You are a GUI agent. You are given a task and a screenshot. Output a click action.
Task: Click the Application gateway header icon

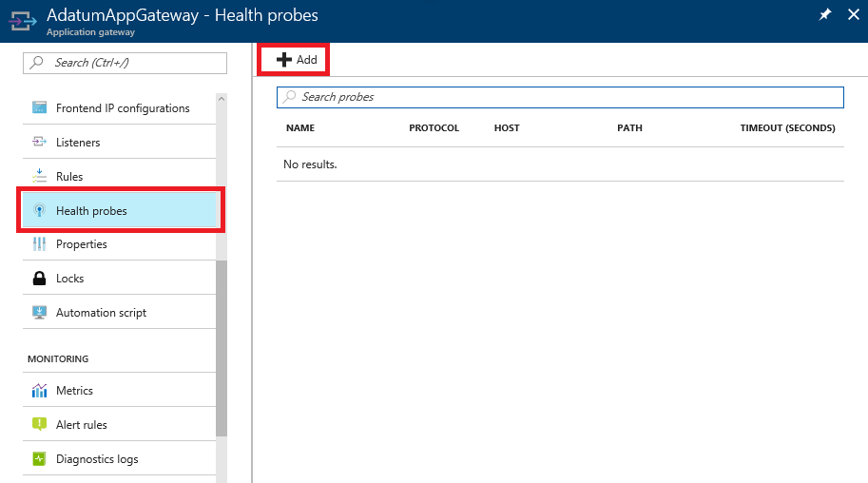[x=23, y=22]
